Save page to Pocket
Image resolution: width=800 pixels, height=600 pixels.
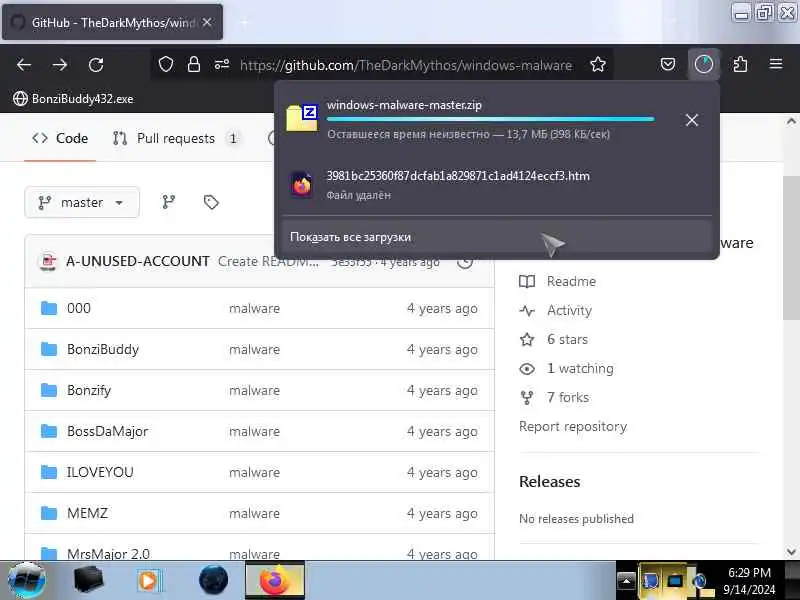(x=668, y=64)
